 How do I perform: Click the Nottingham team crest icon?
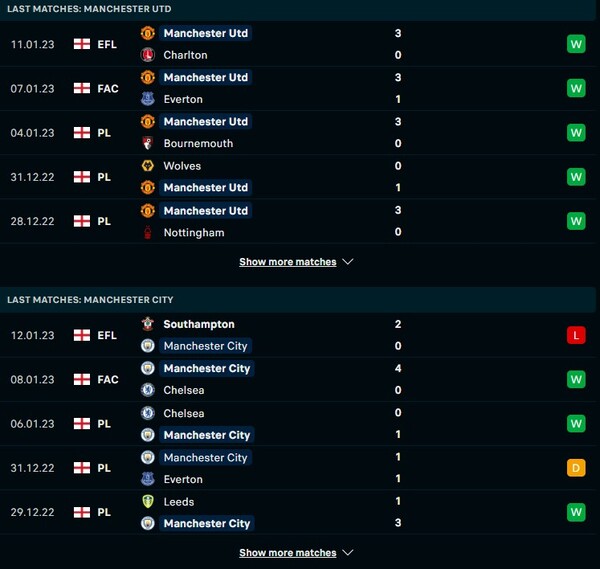tap(148, 232)
